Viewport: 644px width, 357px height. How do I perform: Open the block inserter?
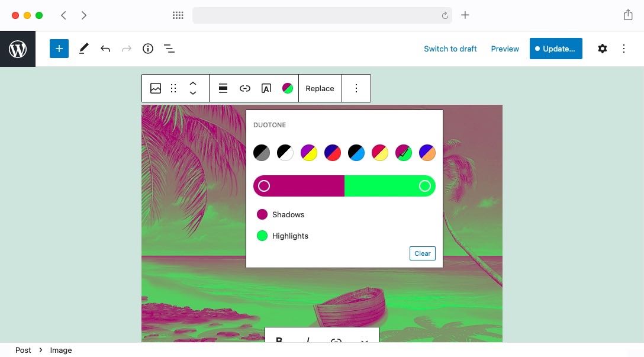(x=59, y=49)
